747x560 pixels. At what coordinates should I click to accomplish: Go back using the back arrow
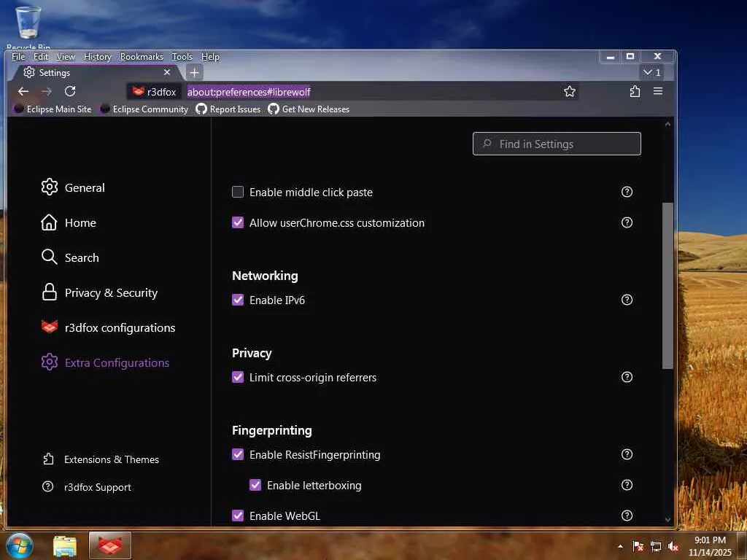pos(23,91)
